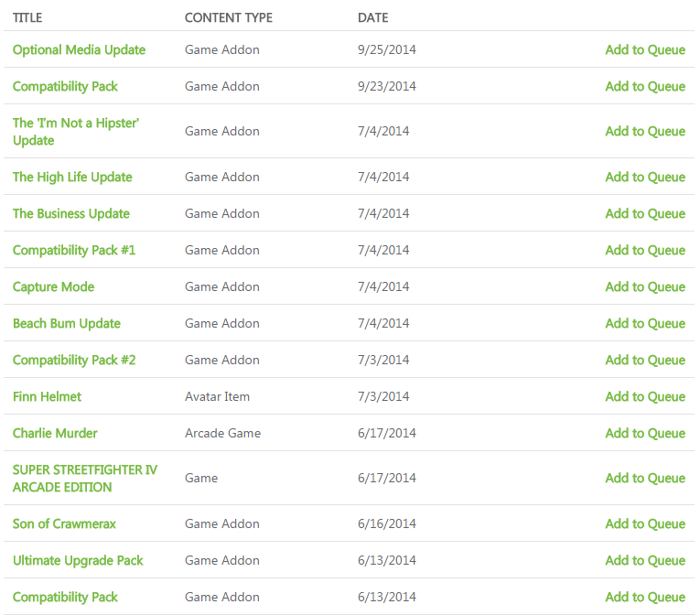Open Compatibility Pack #2 link
700x615 pixels.
(x=74, y=360)
